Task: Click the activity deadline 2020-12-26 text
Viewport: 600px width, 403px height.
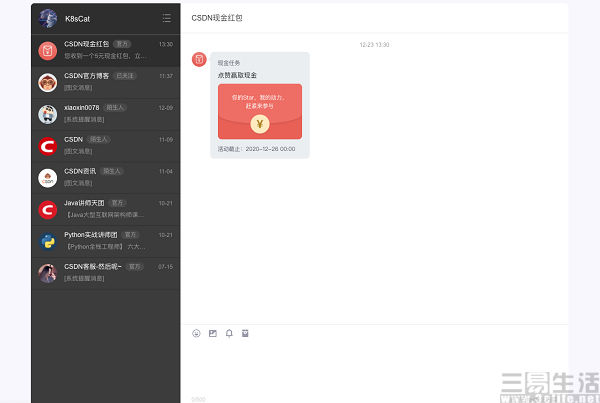Action: [256, 149]
